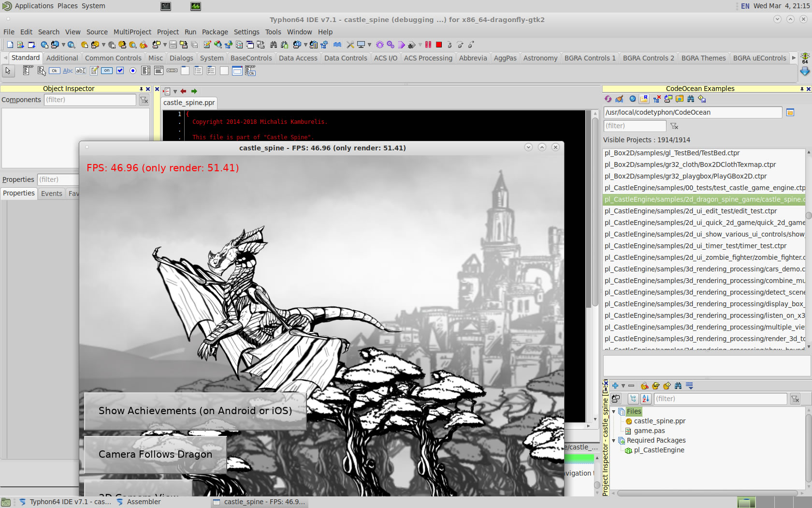Open the dropdown arrow next to editor toolbar icon

175,91
